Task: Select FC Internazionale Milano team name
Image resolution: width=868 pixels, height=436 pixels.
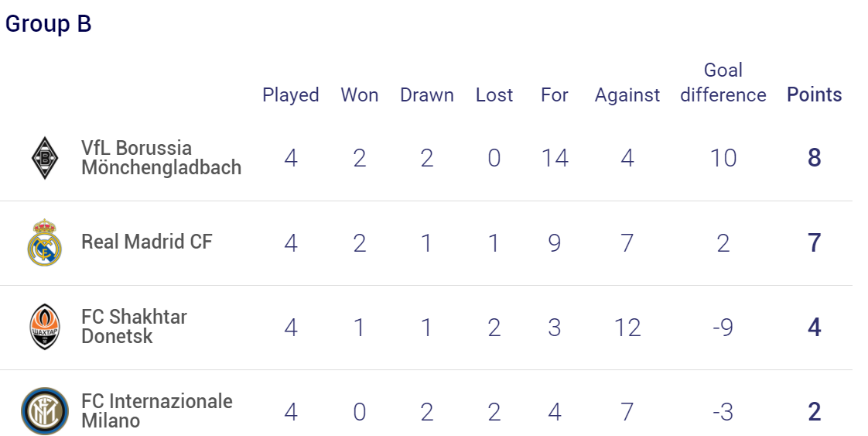Action: click(157, 410)
